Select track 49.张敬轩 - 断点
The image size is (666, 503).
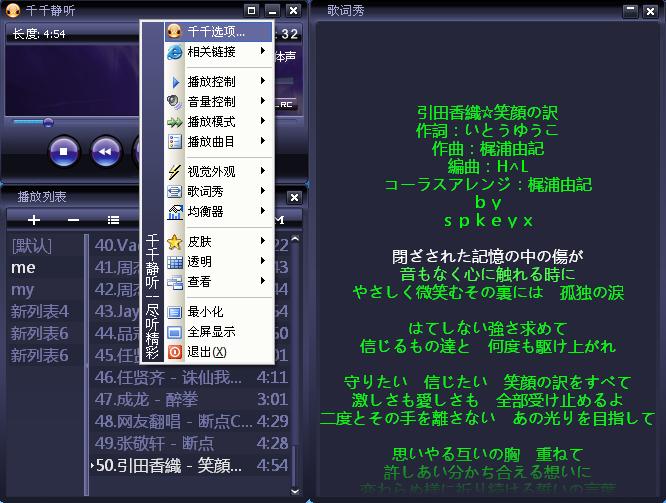coord(191,444)
